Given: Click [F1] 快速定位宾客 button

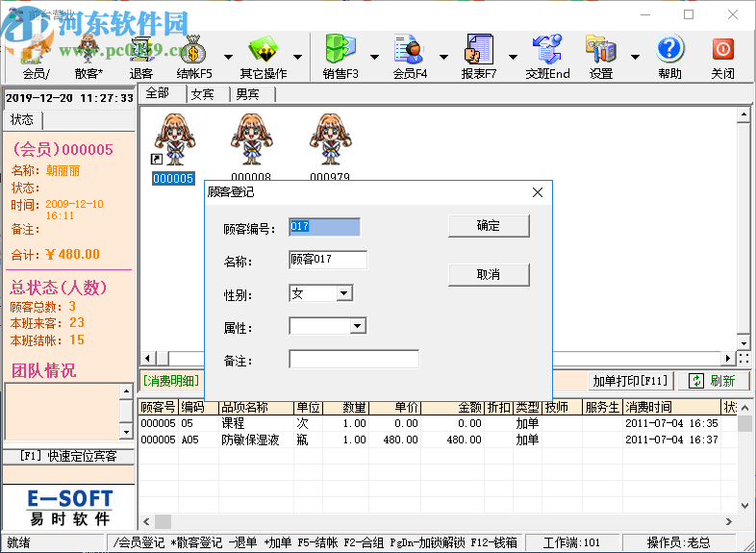Looking at the screenshot, I should 68,456.
